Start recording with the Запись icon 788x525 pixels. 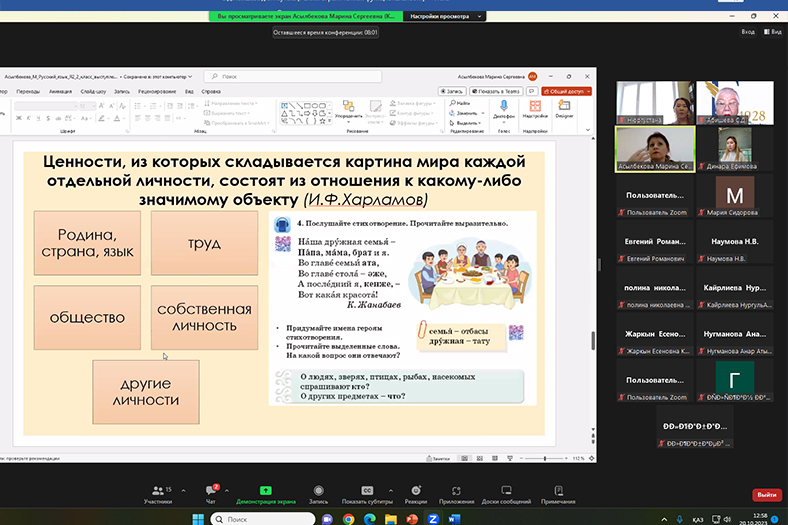(318, 491)
